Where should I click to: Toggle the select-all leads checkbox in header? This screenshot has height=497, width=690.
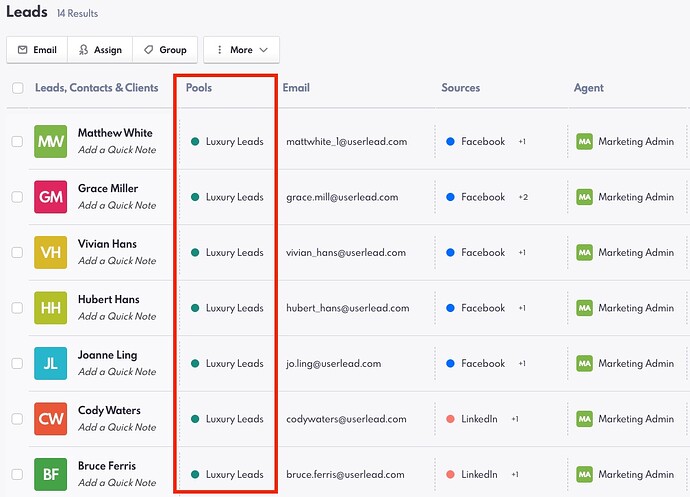coord(17,88)
